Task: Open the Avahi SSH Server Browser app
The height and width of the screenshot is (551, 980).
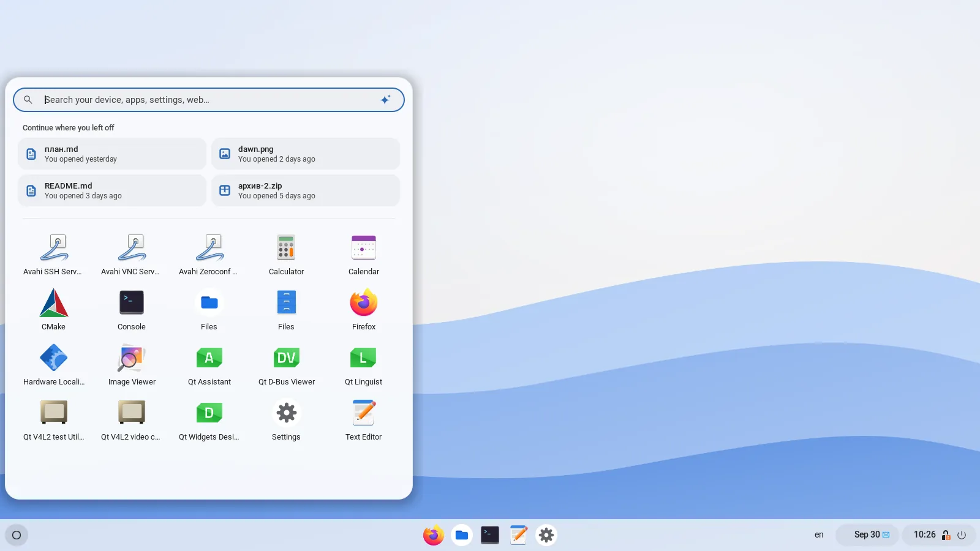Action: click(54, 255)
